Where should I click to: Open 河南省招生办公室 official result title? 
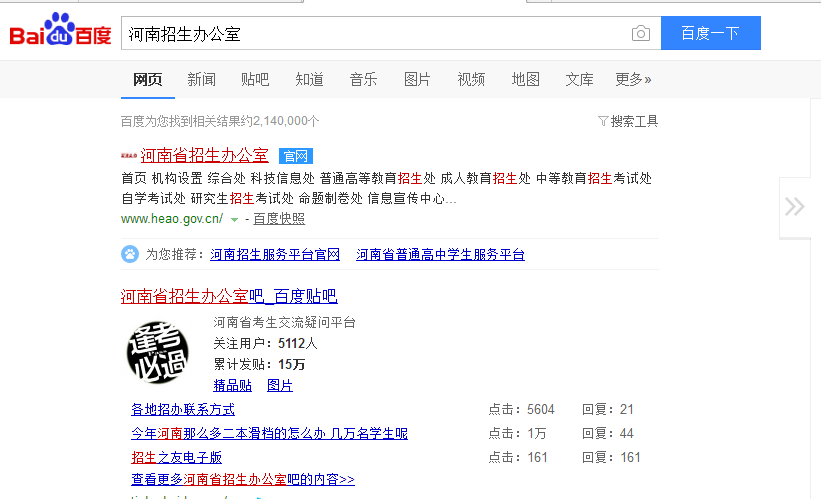(x=205, y=156)
